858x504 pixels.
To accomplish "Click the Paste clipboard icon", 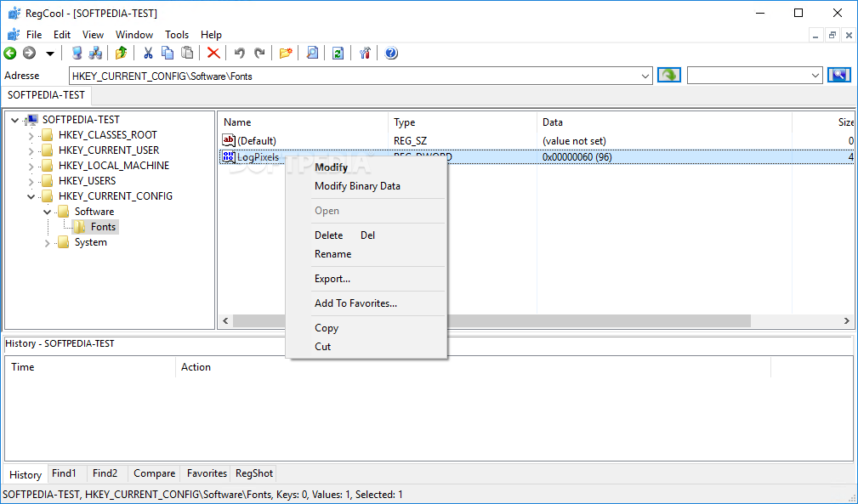I will click(187, 53).
